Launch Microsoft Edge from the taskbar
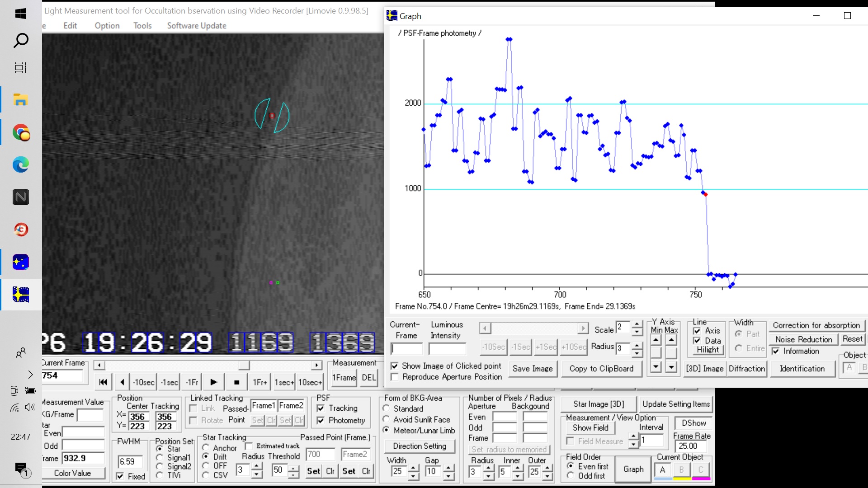The image size is (868, 488). click(21, 165)
